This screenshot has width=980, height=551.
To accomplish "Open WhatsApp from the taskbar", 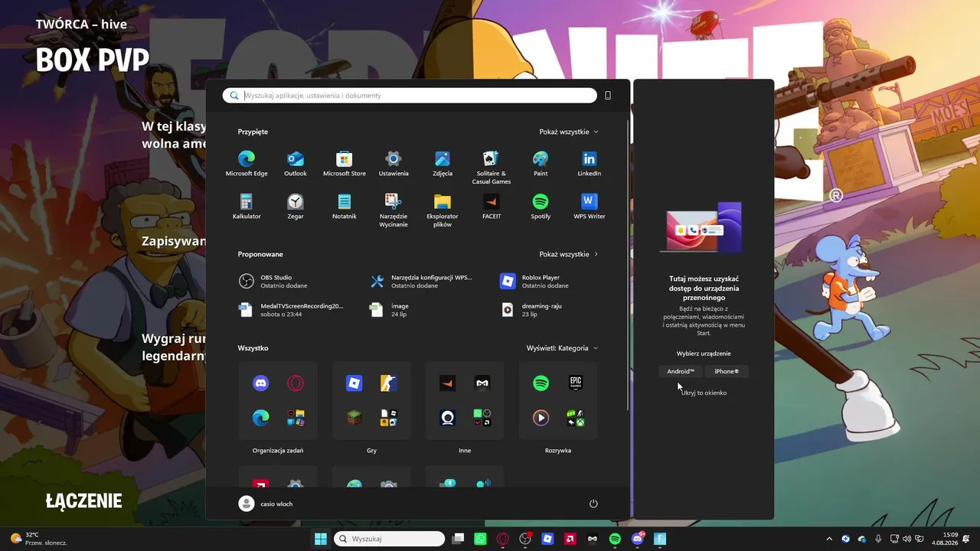I will 480,539.
